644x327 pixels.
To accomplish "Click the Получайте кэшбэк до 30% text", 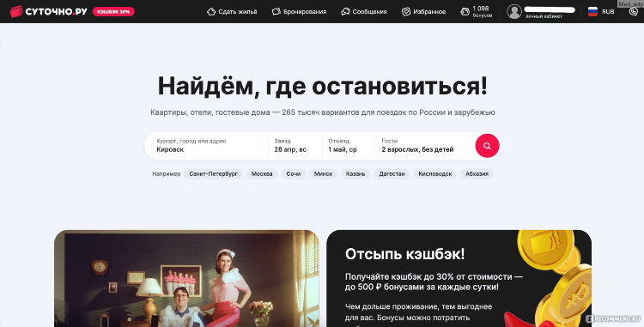I will (x=434, y=282).
